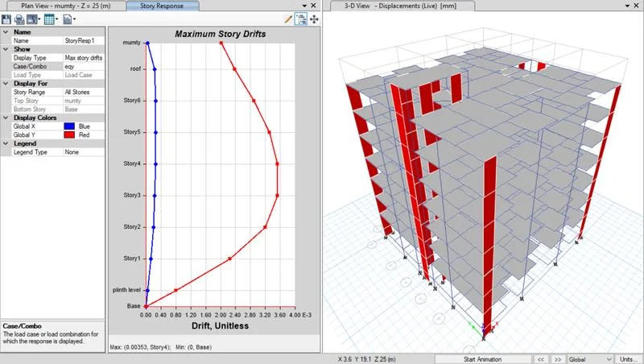This screenshot has height=364, width=644.
Task: Click the pencil edit icon
Action: pyautogui.click(x=288, y=19)
